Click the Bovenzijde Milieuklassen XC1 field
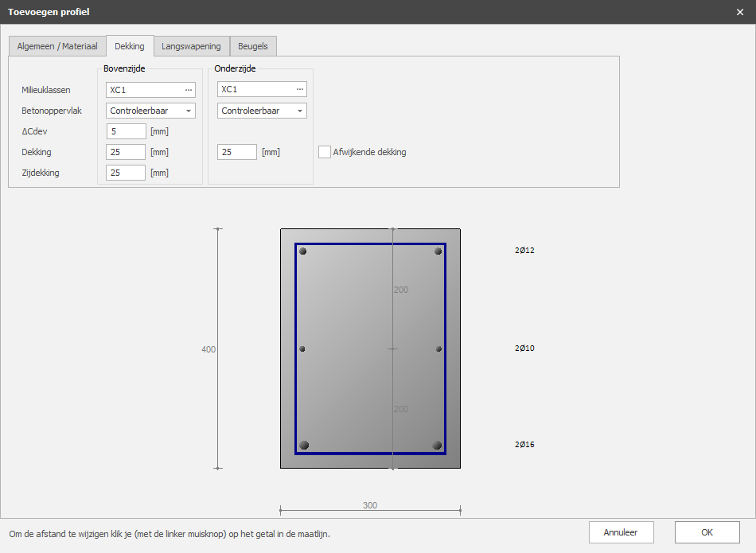 (x=150, y=90)
